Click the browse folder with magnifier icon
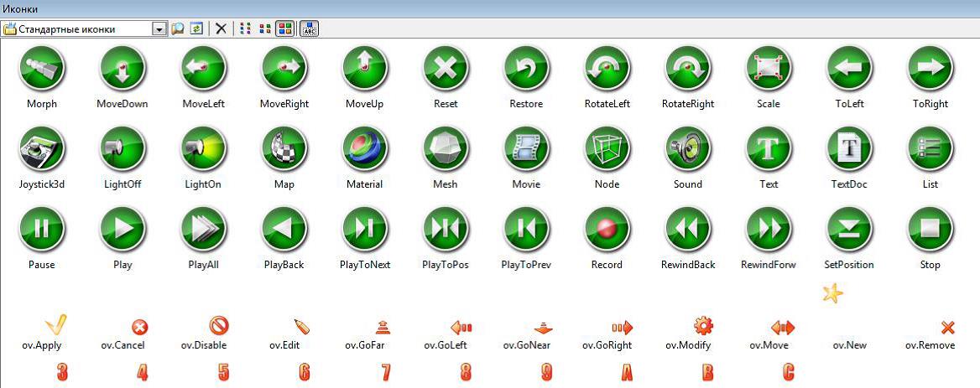The height and width of the screenshot is (388, 980). tap(178, 28)
